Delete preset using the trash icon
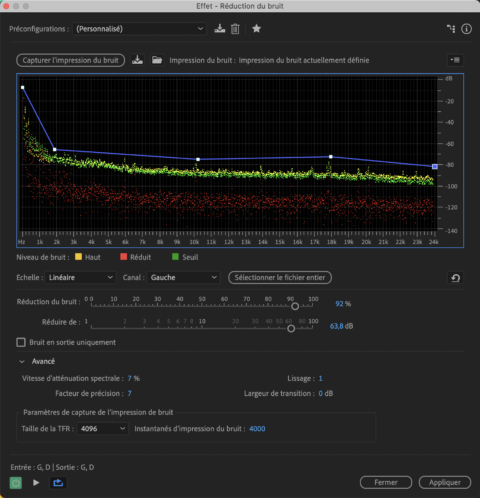 coord(235,29)
